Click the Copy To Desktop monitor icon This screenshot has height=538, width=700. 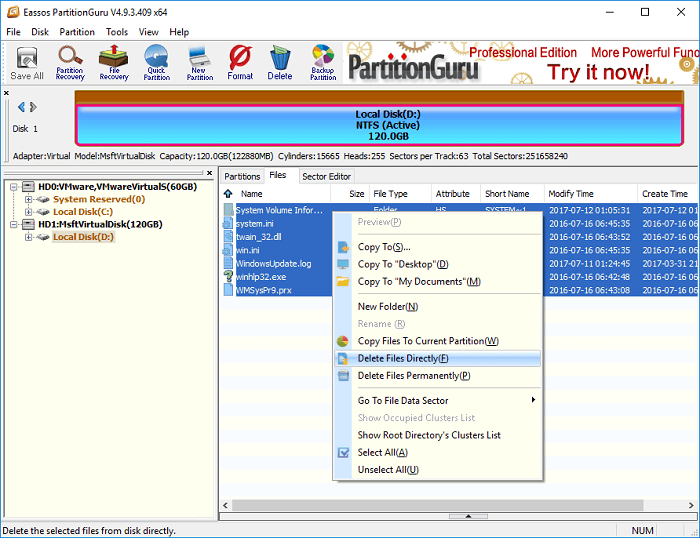coord(343,264)
